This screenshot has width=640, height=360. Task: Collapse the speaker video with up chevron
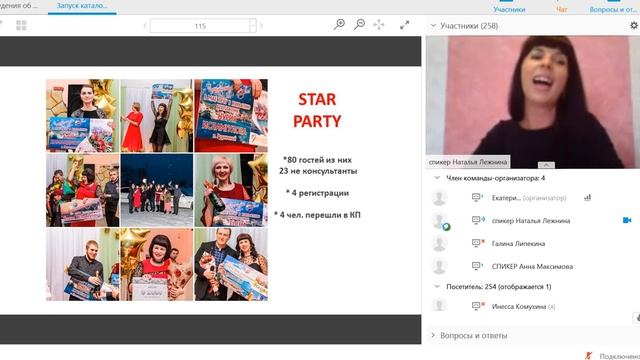coord(546,165)
